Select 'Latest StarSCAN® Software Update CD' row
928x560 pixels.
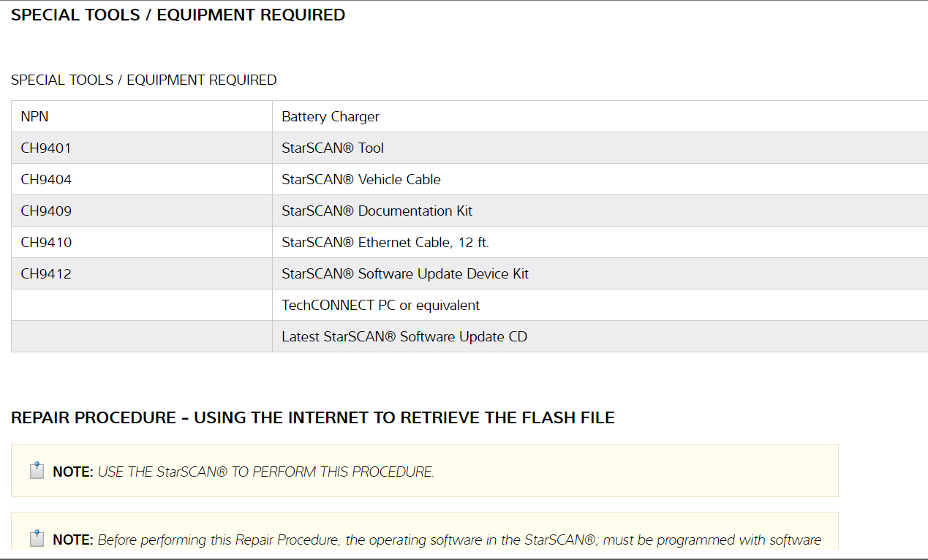[404, 337]
